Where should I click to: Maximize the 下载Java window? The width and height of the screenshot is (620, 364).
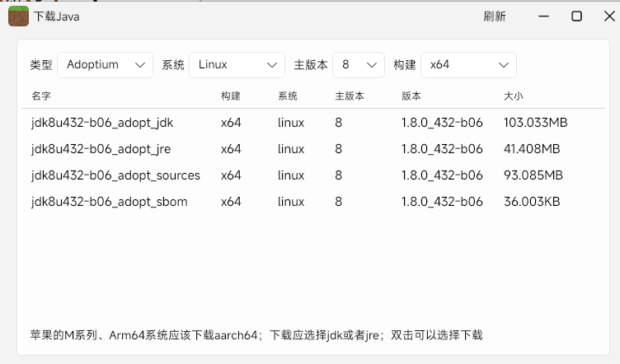(x=576, y=16)
